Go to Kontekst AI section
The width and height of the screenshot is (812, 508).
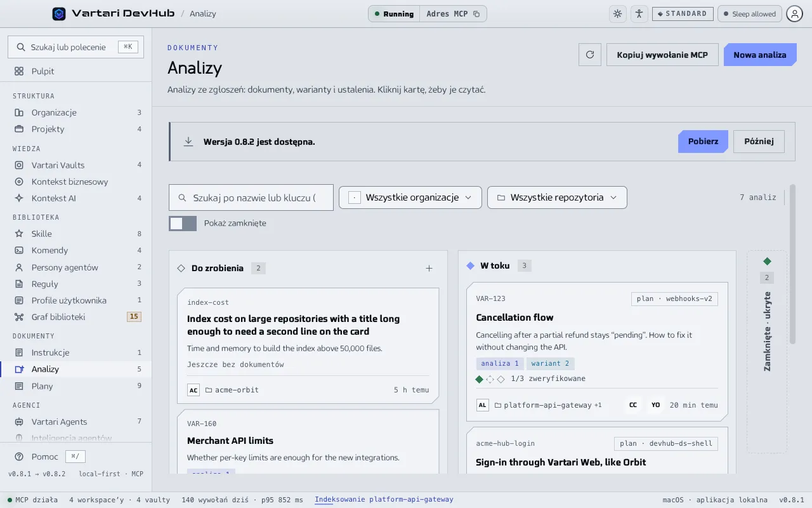[x=76, y=198]
